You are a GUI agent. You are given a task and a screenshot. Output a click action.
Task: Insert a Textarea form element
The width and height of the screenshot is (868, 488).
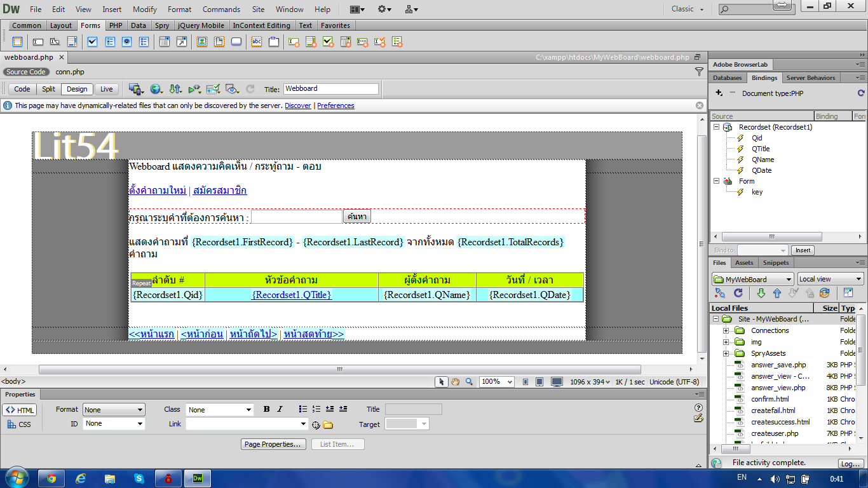[x=72, y=42]
